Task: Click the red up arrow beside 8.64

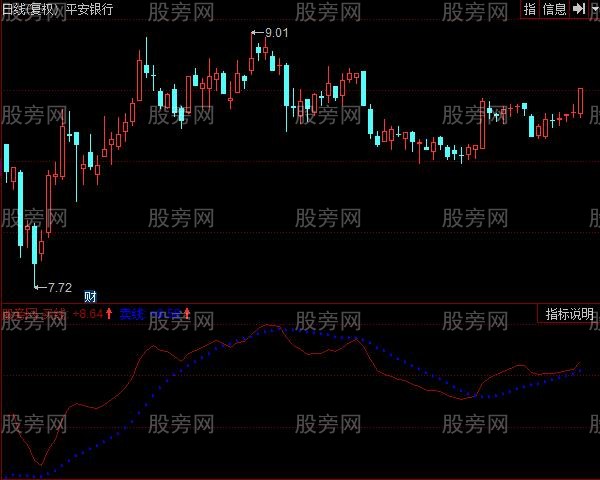Action: 109,313
